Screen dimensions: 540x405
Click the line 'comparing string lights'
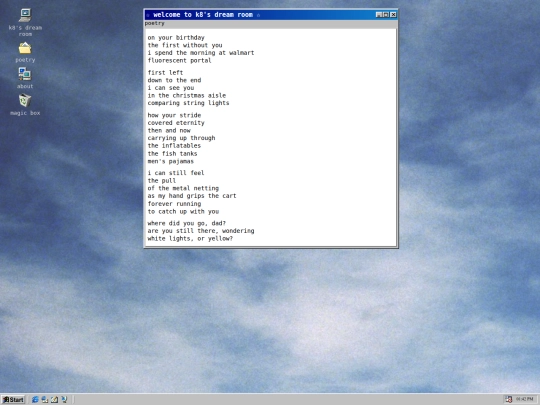pos(188,103)
